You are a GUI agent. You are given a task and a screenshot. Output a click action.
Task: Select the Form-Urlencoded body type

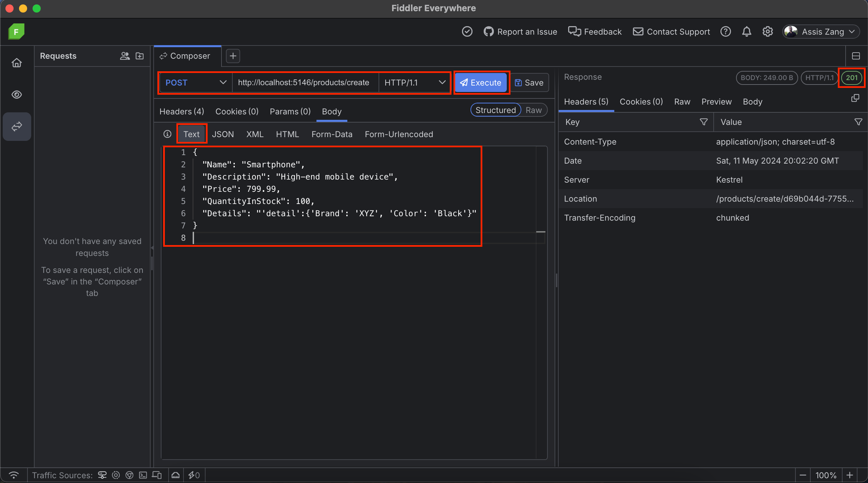pyautogui.click(x=399, y=134)
